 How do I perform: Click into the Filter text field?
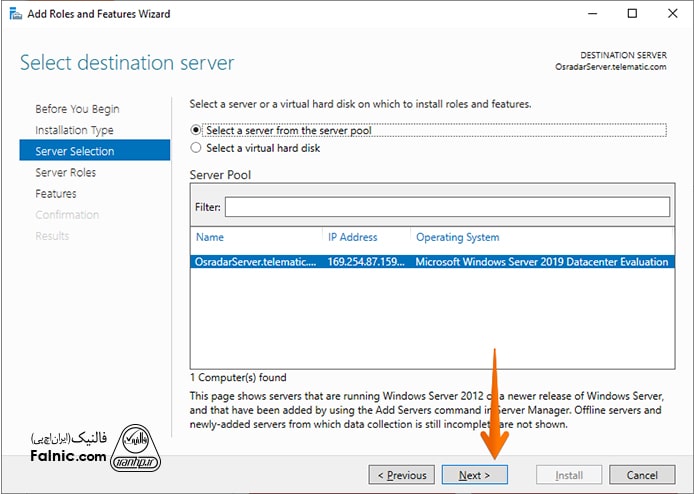[x=446, y=207]
